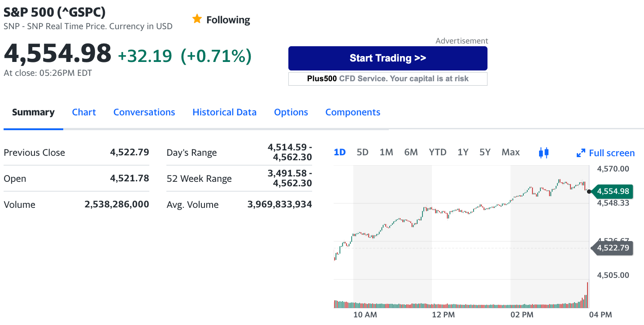
Task: Click the 4,554.98 current price chart marker
Action: click(612, 192)
